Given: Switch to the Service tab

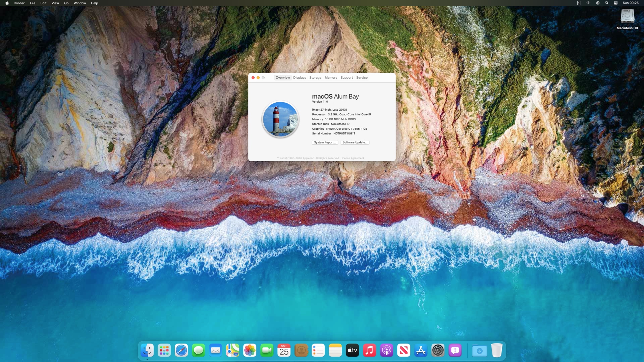Looking at the screenshot, I should pyautogui.click(x=362, y=77).
